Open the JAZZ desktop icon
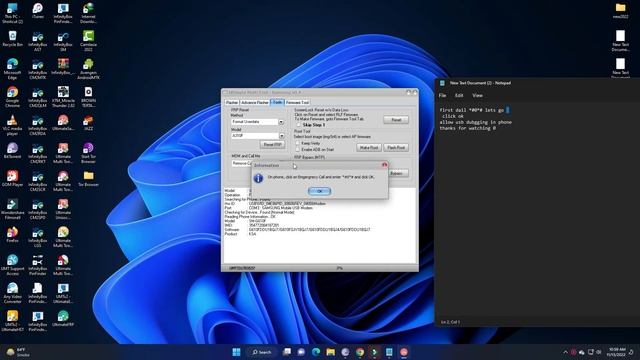The image size is (640, 360). tap(88, 123)
